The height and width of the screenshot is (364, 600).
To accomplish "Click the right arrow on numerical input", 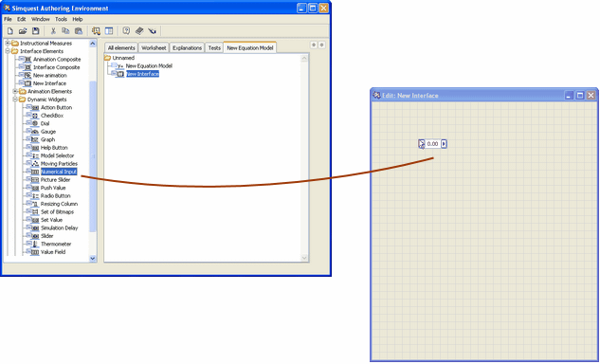I will pos(444,144).
